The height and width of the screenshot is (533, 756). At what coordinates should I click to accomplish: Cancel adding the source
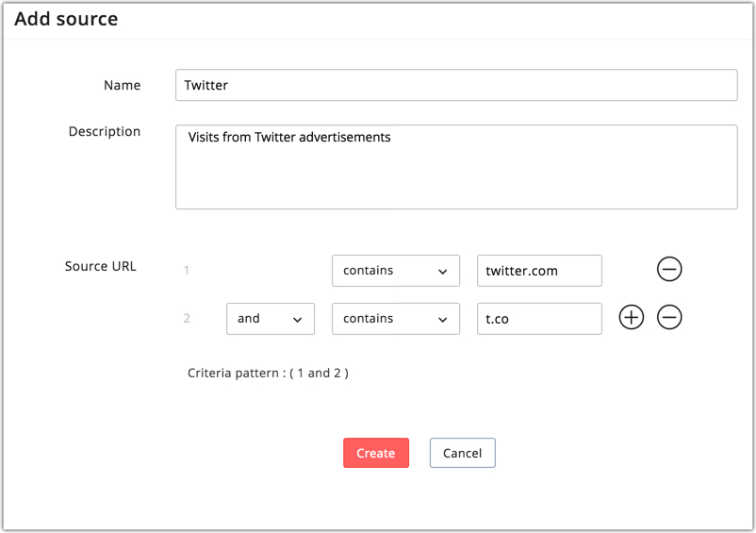[462, 453]
